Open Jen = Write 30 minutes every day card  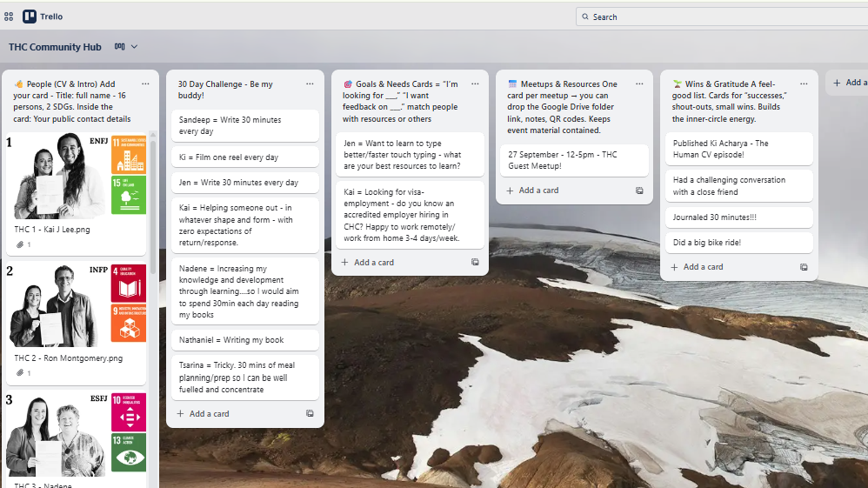[x=245, y=182]
